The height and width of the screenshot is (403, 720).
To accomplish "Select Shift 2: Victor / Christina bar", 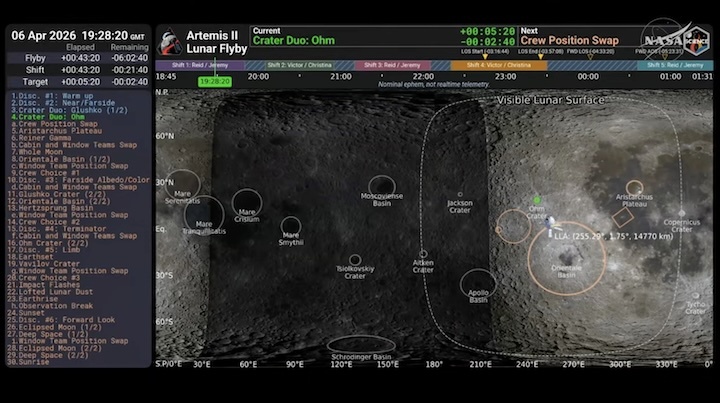I will click(x=299, y=65).
